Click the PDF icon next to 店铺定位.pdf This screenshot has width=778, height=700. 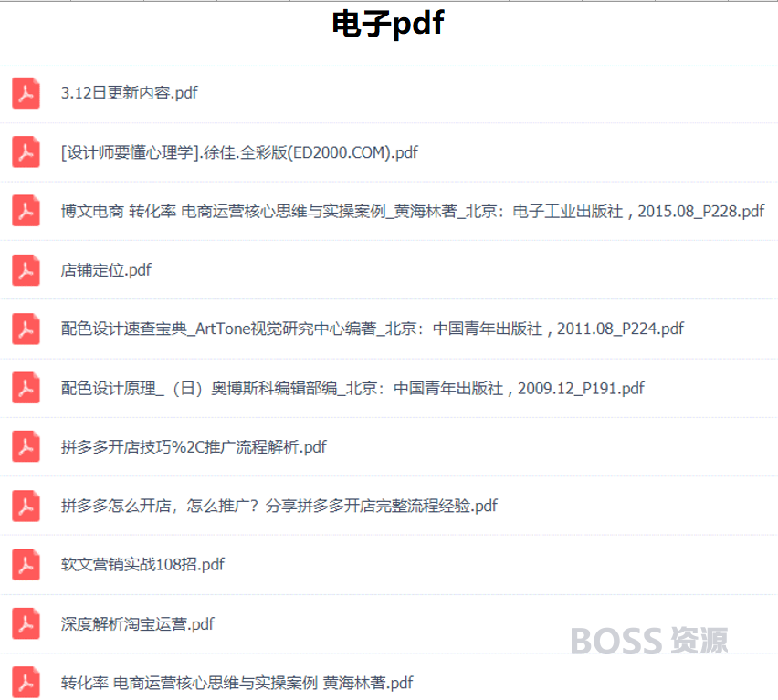coord(26,270)
